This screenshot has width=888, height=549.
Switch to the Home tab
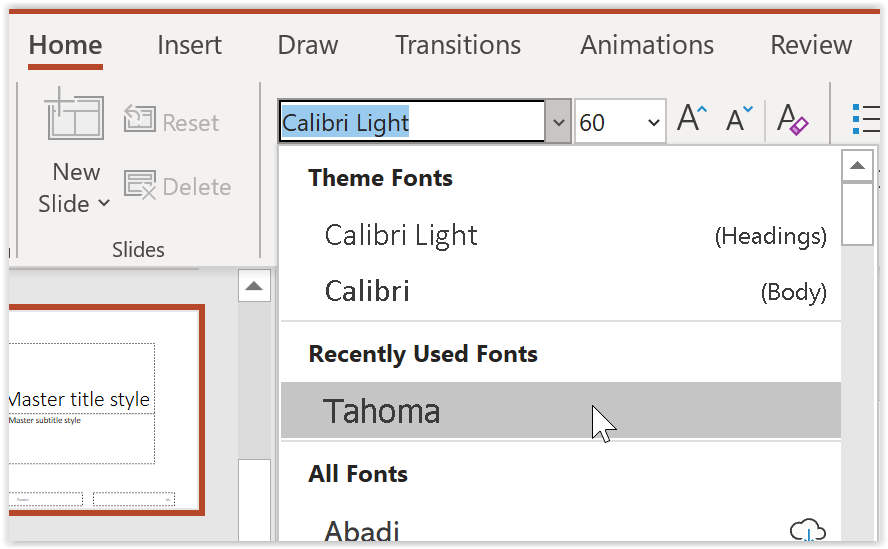tap(65, 45)
